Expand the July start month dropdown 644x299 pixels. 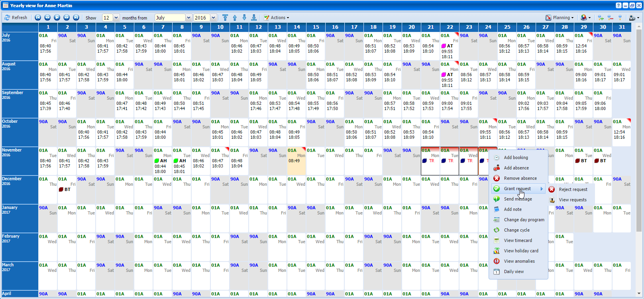[188, 18]
